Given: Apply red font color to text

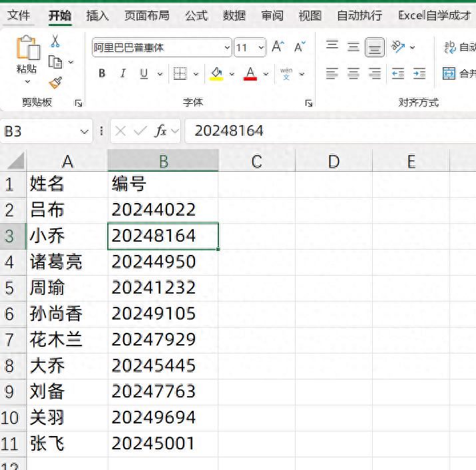Looking at the screenshot, I should click(250, 74).
